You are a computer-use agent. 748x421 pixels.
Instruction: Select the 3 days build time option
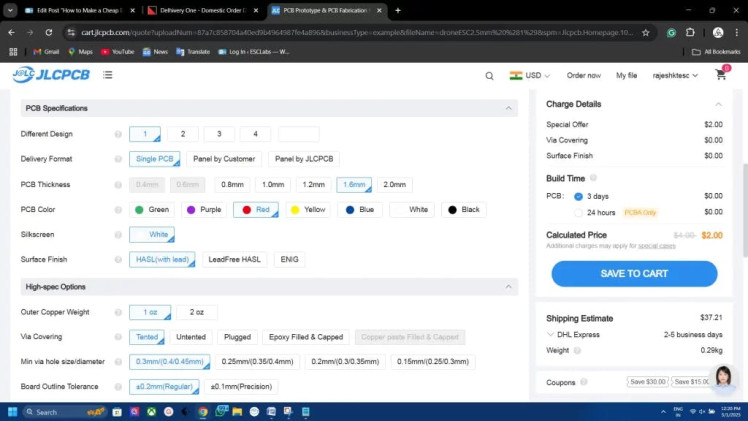coord(579,196)
